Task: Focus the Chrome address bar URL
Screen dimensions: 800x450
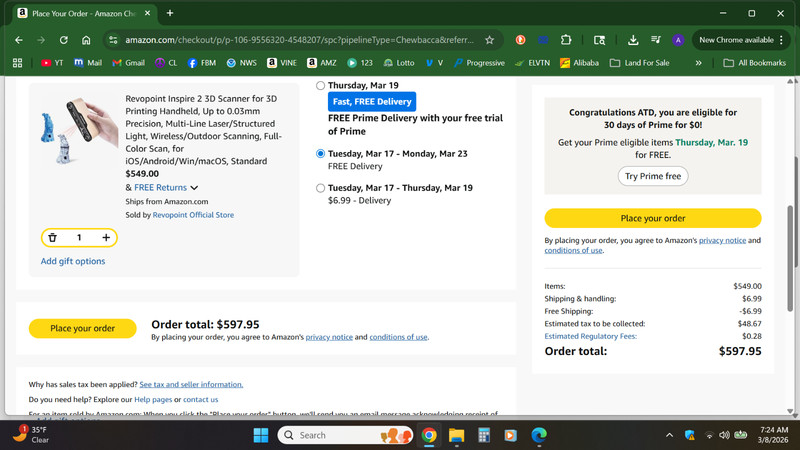Action: coord(299,40)
